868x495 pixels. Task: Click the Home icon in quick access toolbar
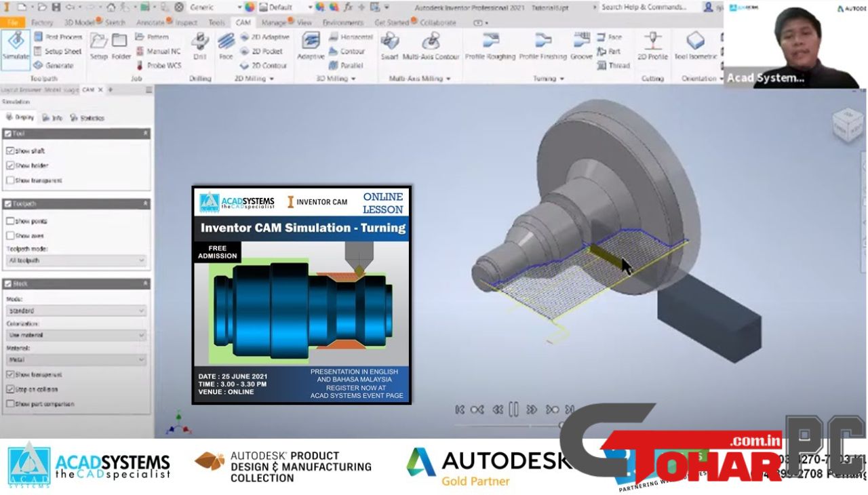point(111,7)
